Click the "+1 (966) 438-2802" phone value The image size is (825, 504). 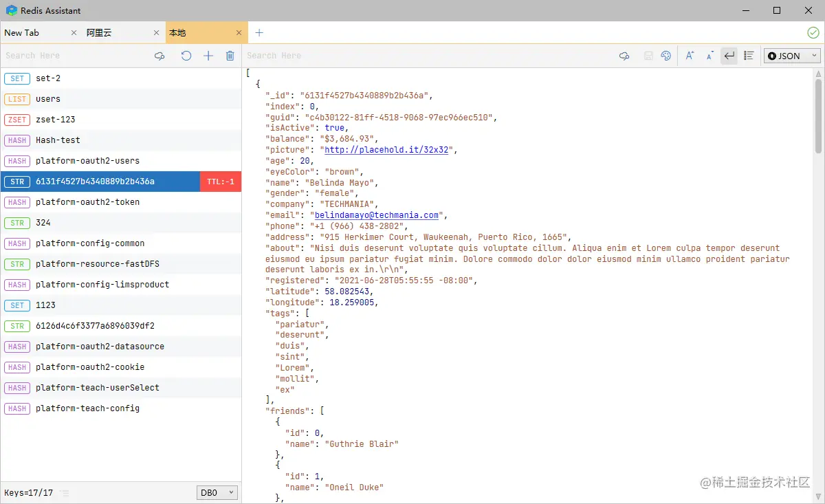tap(357, 226)
